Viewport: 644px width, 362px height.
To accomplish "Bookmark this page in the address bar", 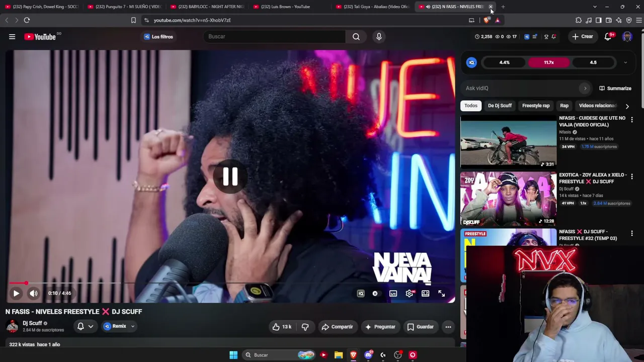I will coord(133,20).
